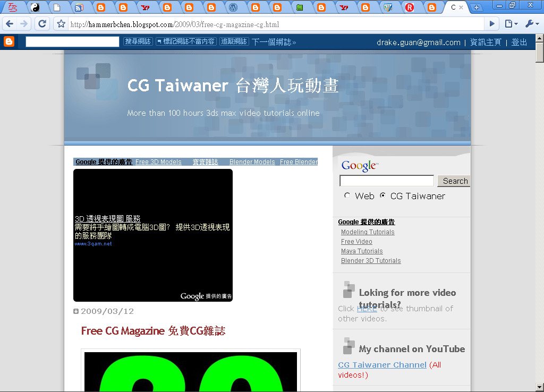Click the HERE link for video thumbnails
The width and height of the screenshot is (544, 392).
(x=367, y=309)
